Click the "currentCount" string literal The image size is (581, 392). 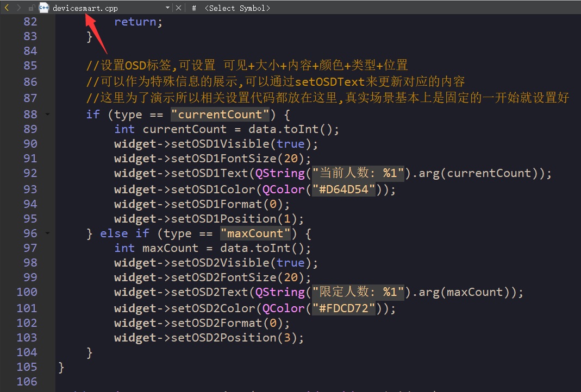[x=220, y=115]
